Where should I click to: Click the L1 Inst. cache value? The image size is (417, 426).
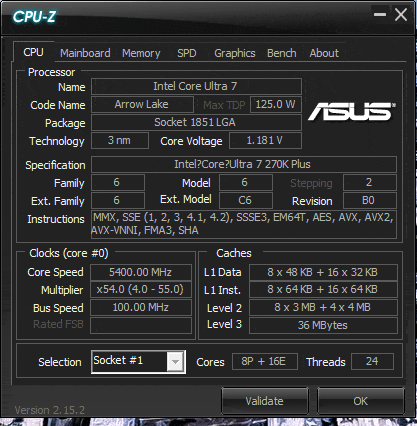tap(323, 289)
